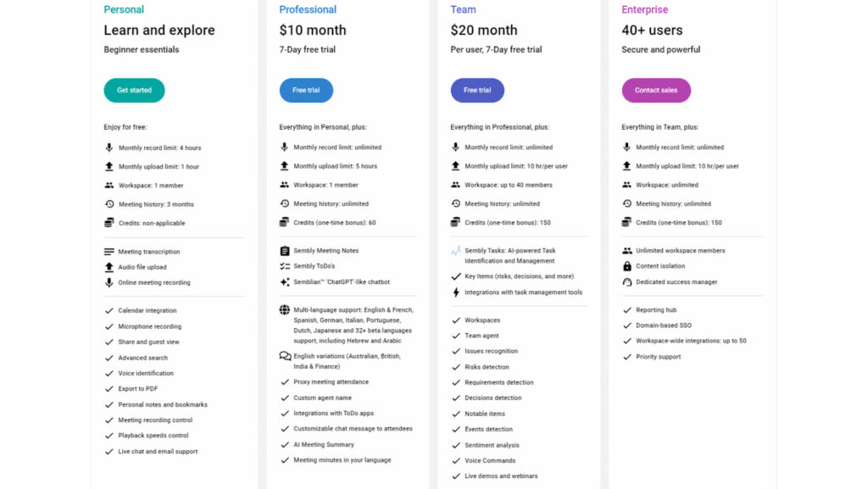Click the Sembly Meeting Notes clipboard icon
Image resolution: width=868 pixels, height=489 pixels.
point(286,252)
